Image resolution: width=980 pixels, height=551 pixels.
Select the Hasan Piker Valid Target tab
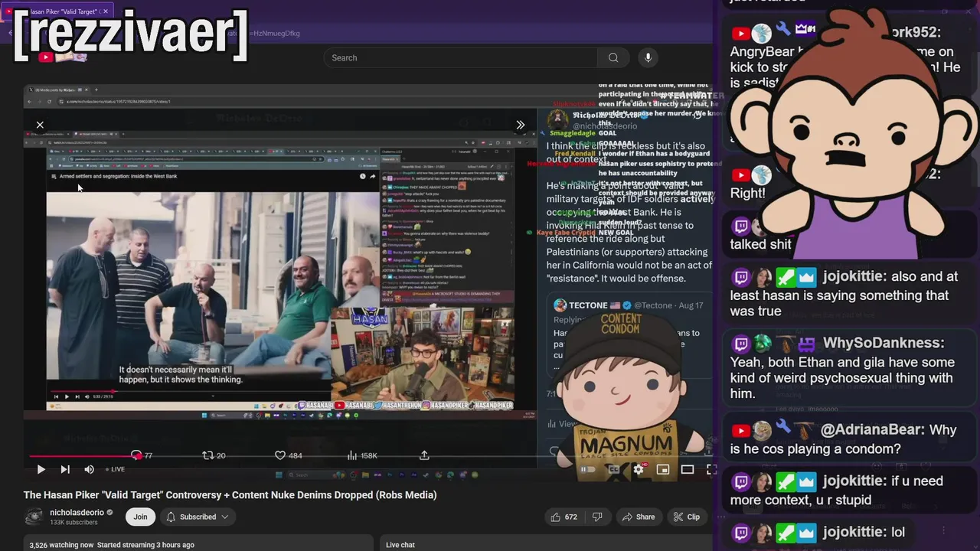coord(57,11)
